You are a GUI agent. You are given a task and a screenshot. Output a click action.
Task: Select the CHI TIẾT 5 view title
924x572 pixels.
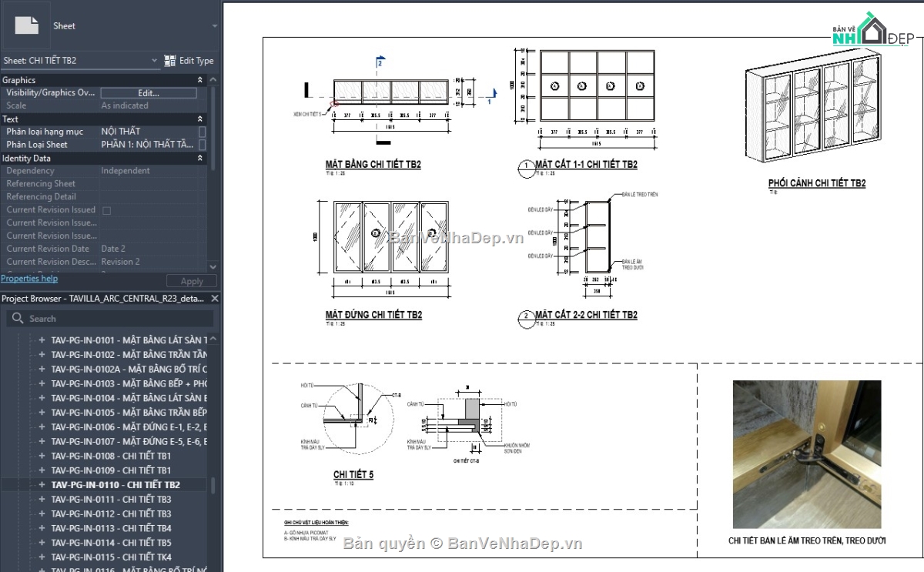click(353, 475)
